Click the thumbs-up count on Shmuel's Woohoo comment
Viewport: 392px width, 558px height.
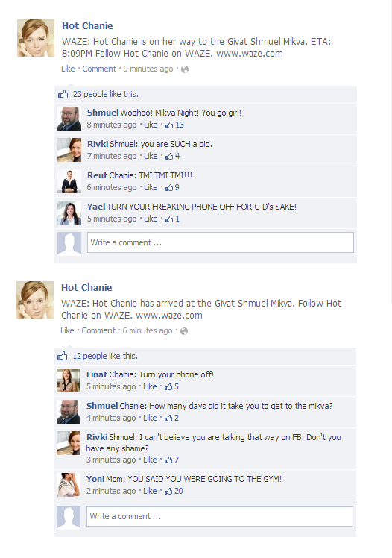174,125
